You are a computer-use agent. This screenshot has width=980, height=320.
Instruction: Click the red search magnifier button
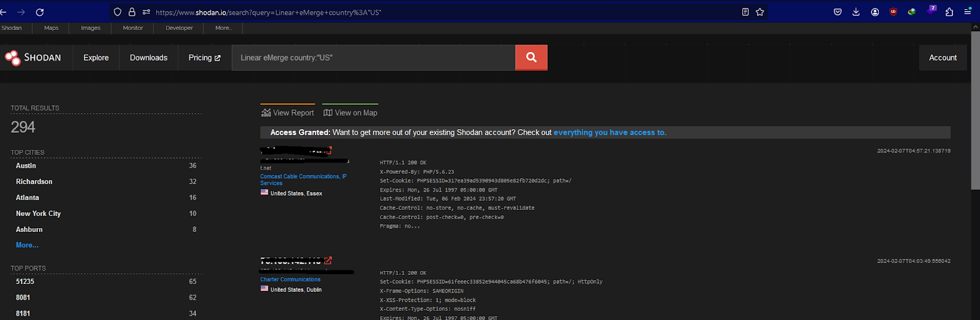tap(531, 58)
